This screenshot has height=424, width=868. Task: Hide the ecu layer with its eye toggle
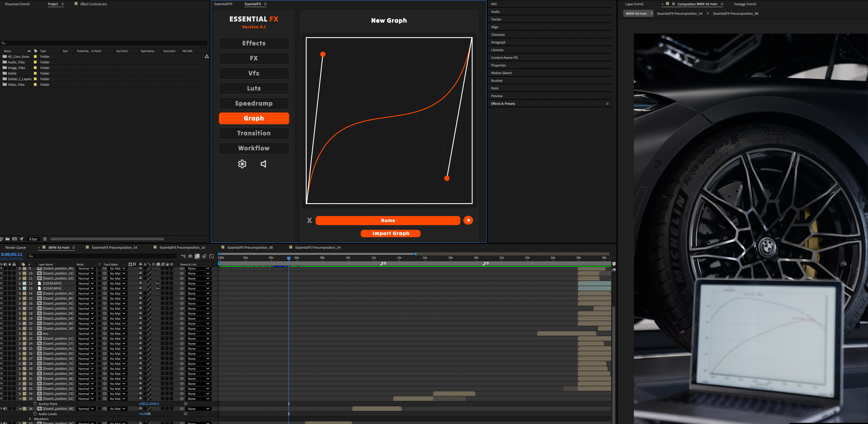pos(1,333)
